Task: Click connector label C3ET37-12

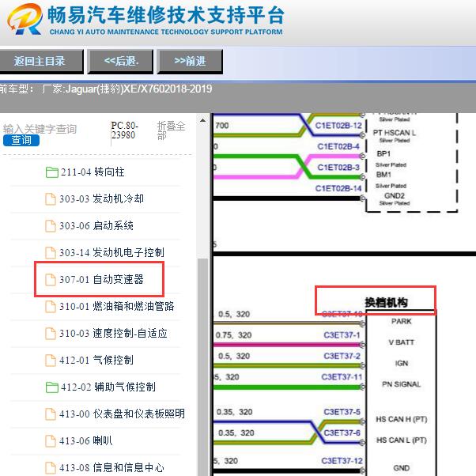Action: point(342,461)
